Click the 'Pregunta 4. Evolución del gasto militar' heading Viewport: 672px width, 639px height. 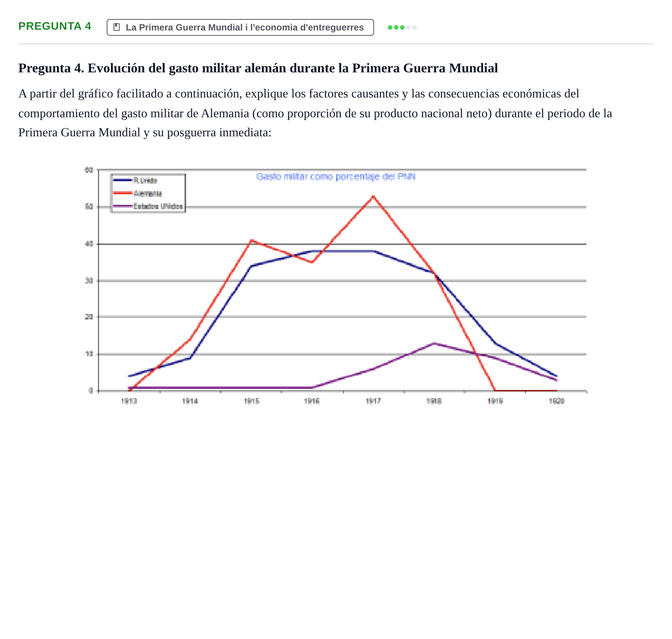click(x=258, y=68)
